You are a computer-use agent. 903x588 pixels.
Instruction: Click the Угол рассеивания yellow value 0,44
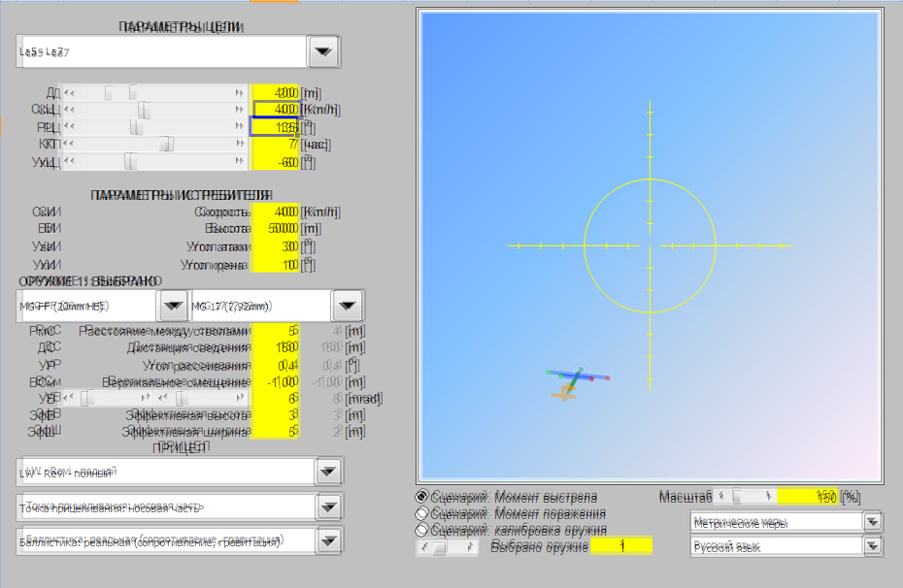(x=276, y=366)
